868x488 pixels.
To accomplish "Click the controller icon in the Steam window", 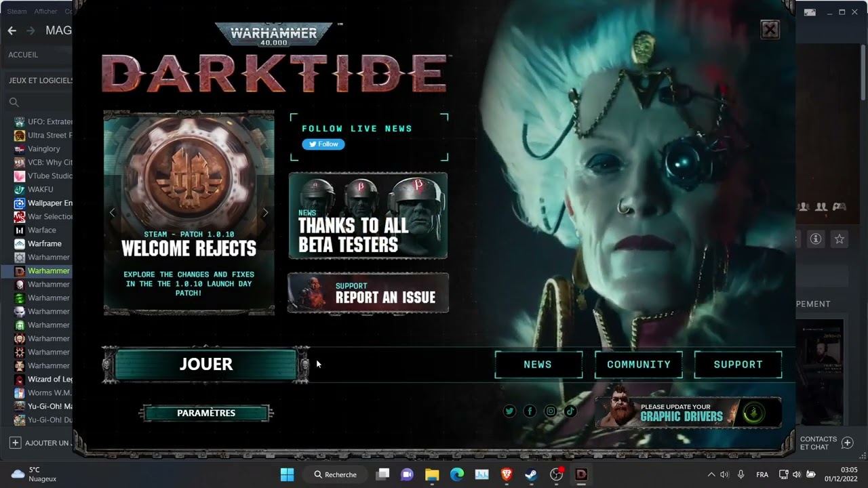I will [x=840, y=207].
